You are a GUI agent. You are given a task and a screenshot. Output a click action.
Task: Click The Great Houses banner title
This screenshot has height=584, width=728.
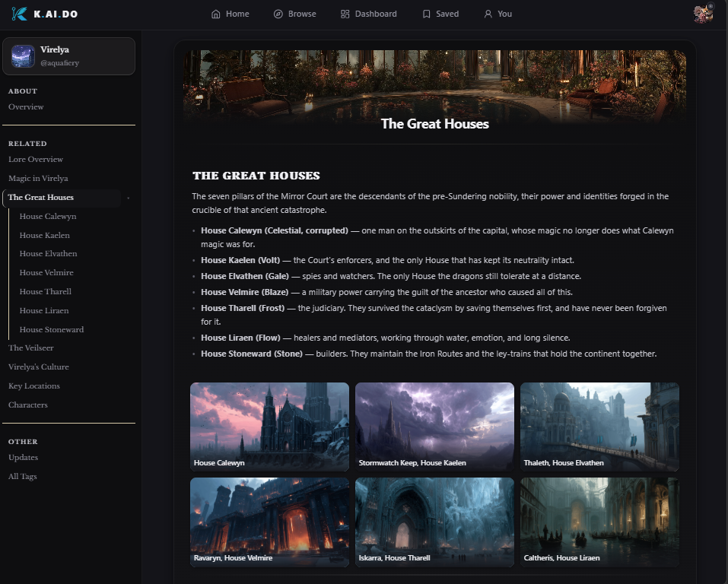pyautogui.click(x=434, y=124)
